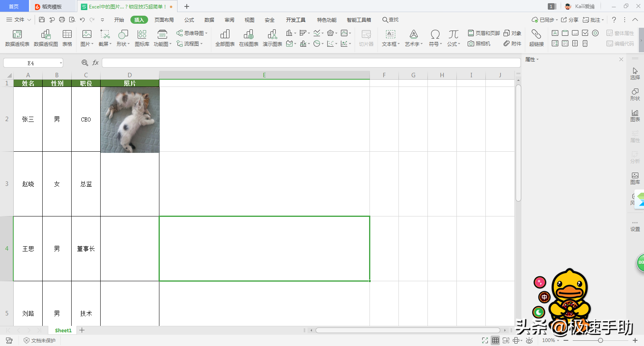
Task: Select the cat photo in cell D2
Action: (130, 120)
